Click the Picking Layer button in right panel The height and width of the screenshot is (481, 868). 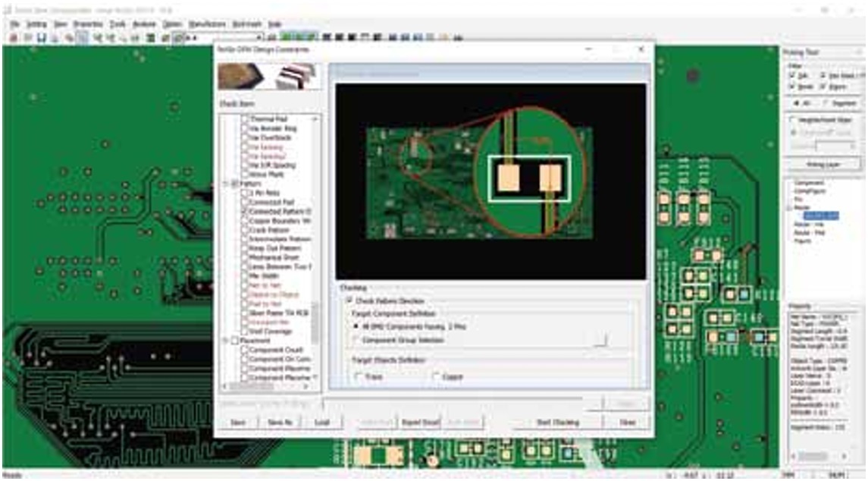tap(822, 164)
